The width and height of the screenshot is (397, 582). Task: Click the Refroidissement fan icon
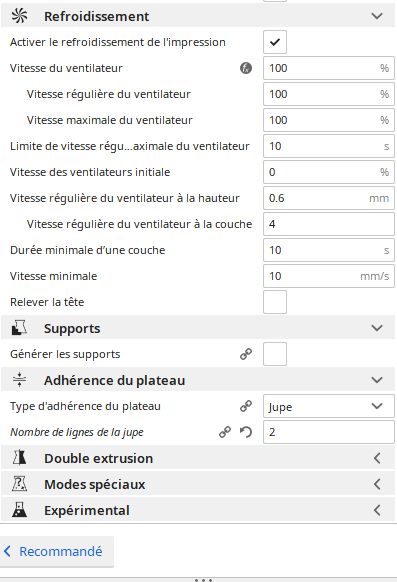(x=19, y=16)
